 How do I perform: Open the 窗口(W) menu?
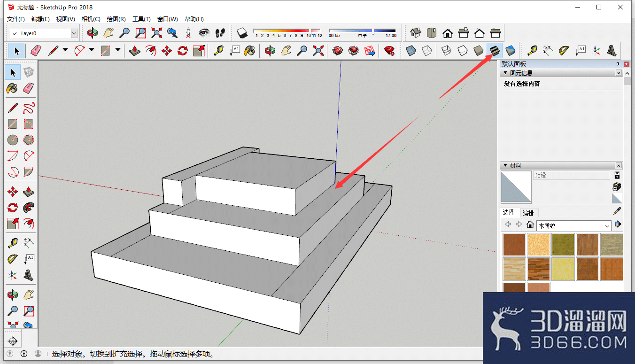pyautogui.click(x=167, y=19)
